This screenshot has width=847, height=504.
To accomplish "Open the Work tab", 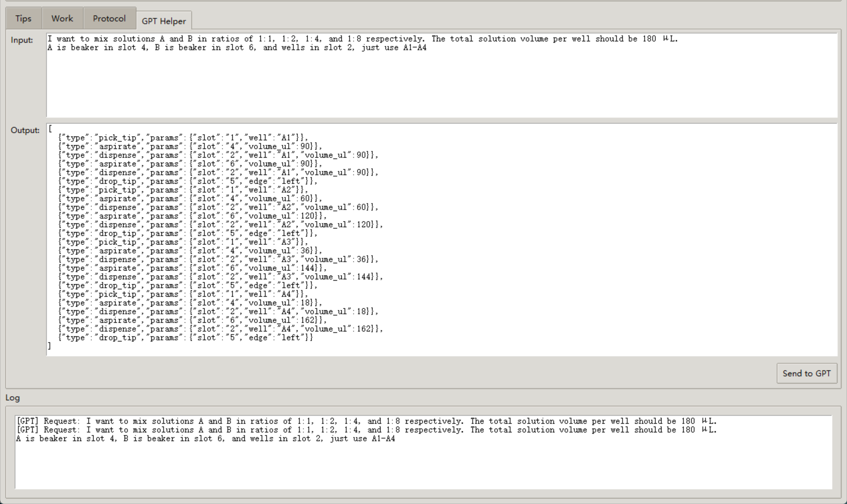I will click(x=62, y=18).
